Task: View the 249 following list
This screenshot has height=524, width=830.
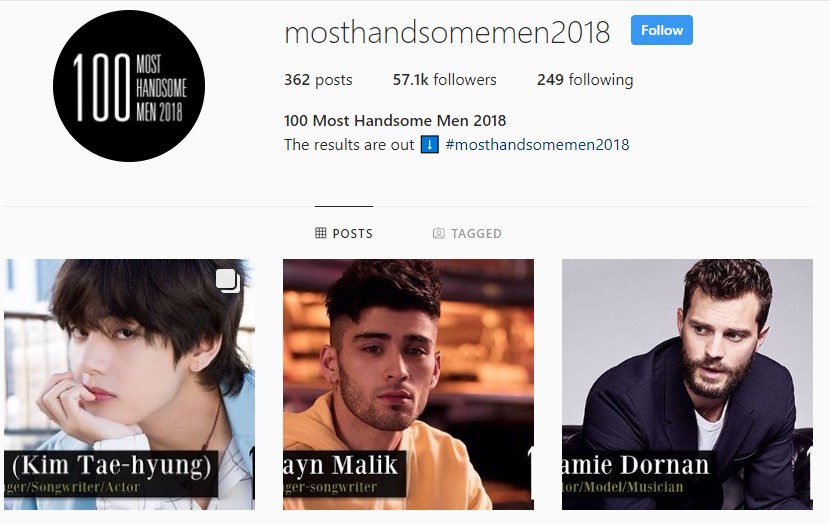Action: pos(585,80)
